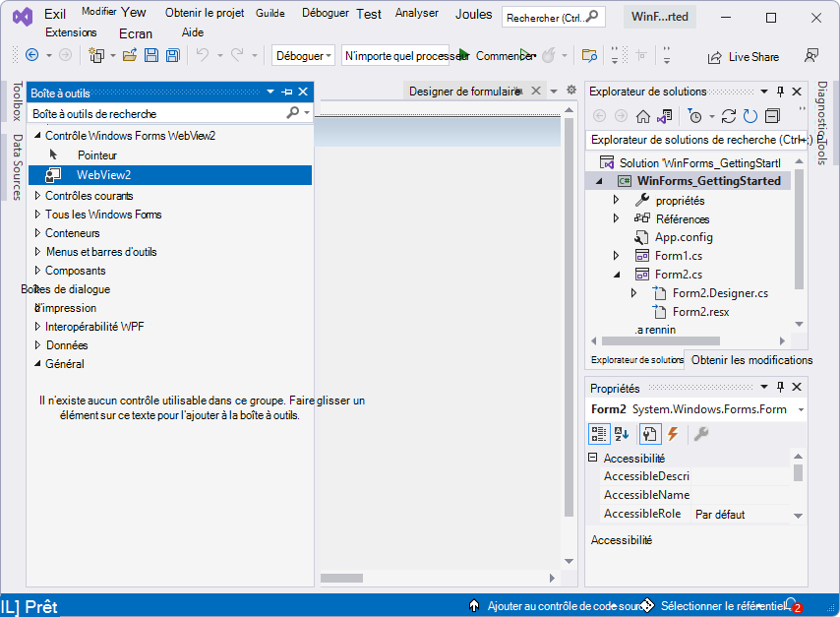Click the Open File folder icon
Viewport: 840px width, 617px height.
pyautogui.click(x=130, y=55)
